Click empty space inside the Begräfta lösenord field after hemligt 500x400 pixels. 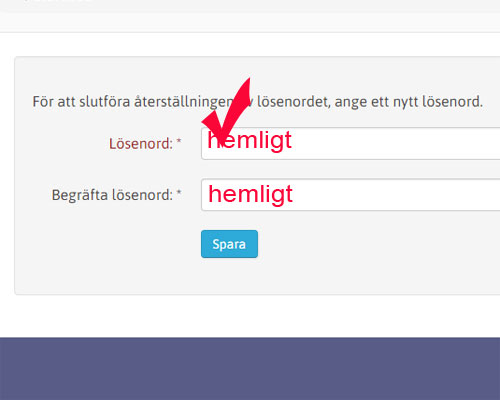pos(397,195)
